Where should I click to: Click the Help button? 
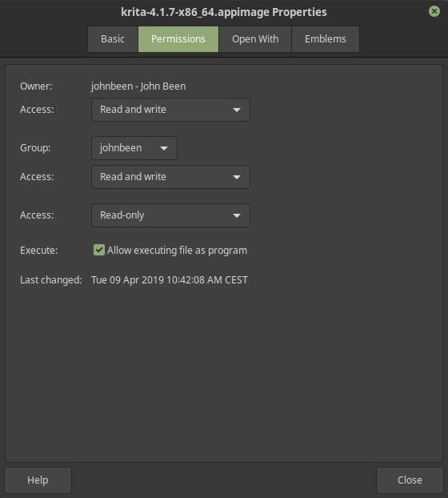38,480
